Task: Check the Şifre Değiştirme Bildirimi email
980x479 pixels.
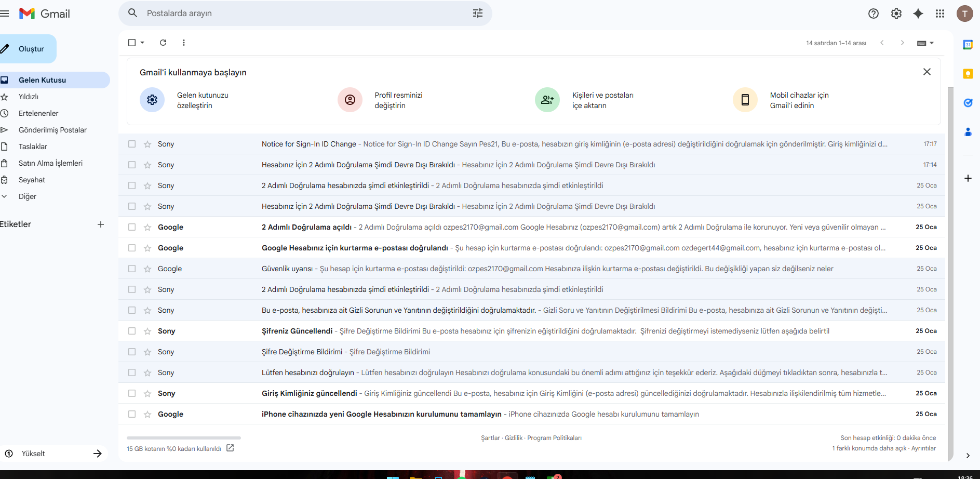Action: [132, 352]
